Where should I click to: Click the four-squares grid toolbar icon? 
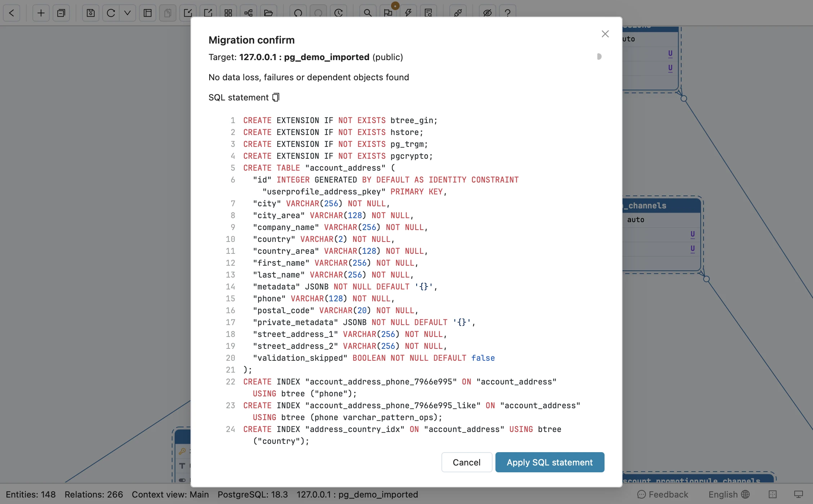(x=228, y=13)
